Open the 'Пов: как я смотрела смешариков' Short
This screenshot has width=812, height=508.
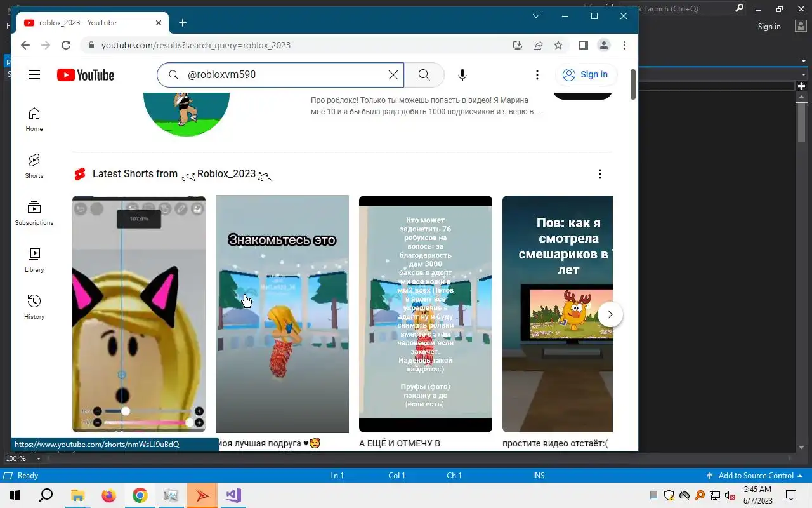(x=558, y=314)
